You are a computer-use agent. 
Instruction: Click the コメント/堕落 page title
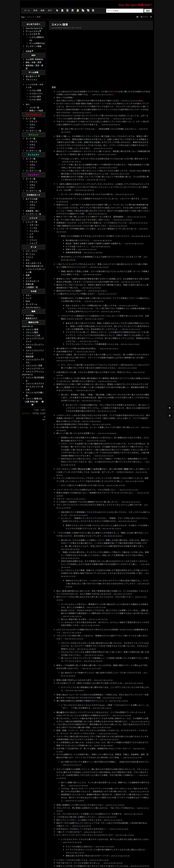[x=59, y=25]
